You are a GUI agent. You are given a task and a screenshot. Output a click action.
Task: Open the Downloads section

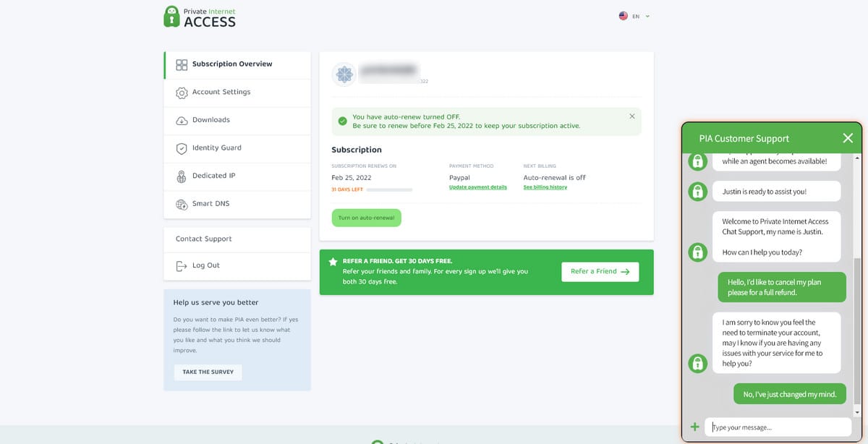point(237,120)
